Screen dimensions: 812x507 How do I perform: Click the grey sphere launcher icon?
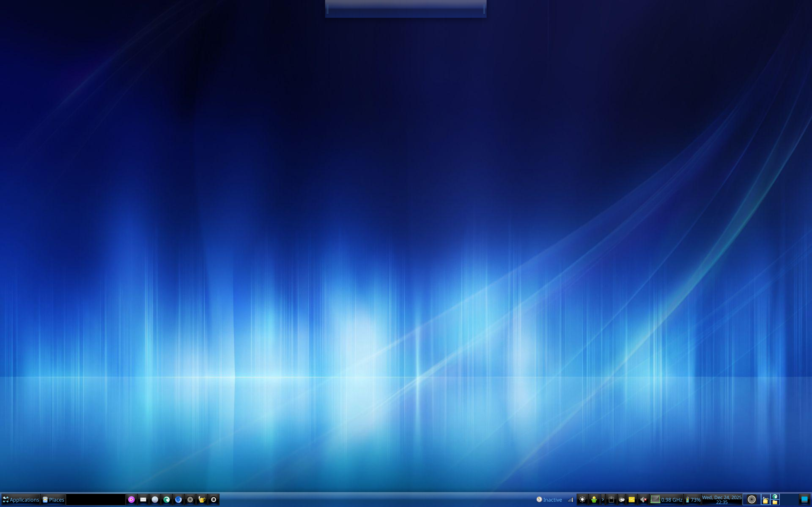(x=155, y=500)
